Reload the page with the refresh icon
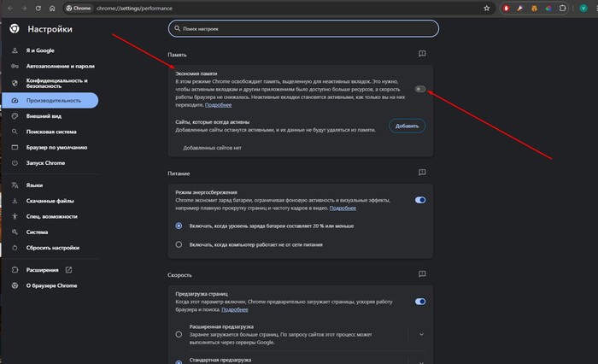598x364 pixels. [38, 8]
